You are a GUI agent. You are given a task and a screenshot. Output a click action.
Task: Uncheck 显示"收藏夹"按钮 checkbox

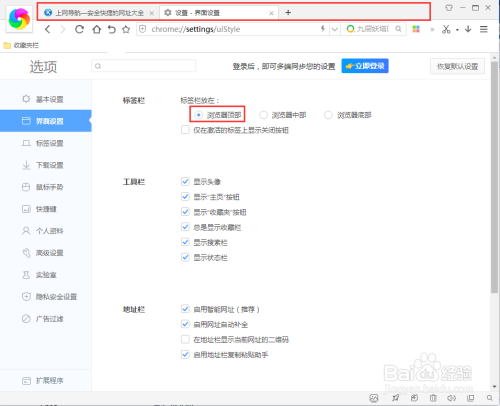[x=185, y=212]
